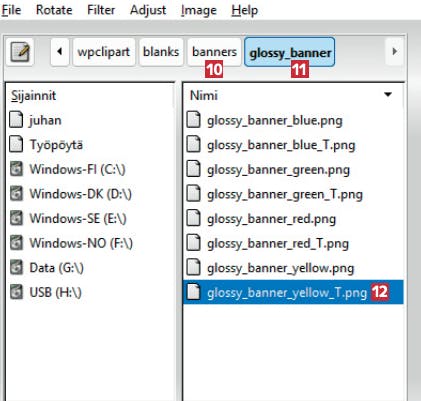Viewport: 421px width, 401px height.
Task: Open the Filter menu
Action: (101, 10)
